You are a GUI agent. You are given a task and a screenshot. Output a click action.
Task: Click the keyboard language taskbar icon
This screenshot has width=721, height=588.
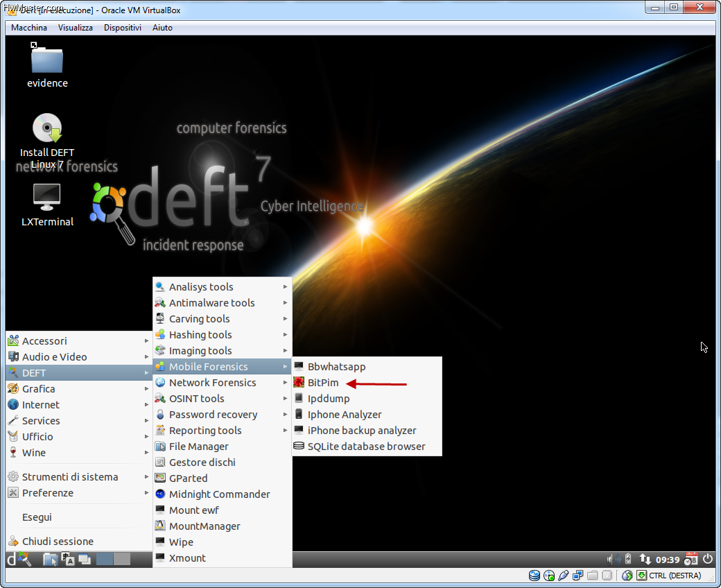click(68, 559)
